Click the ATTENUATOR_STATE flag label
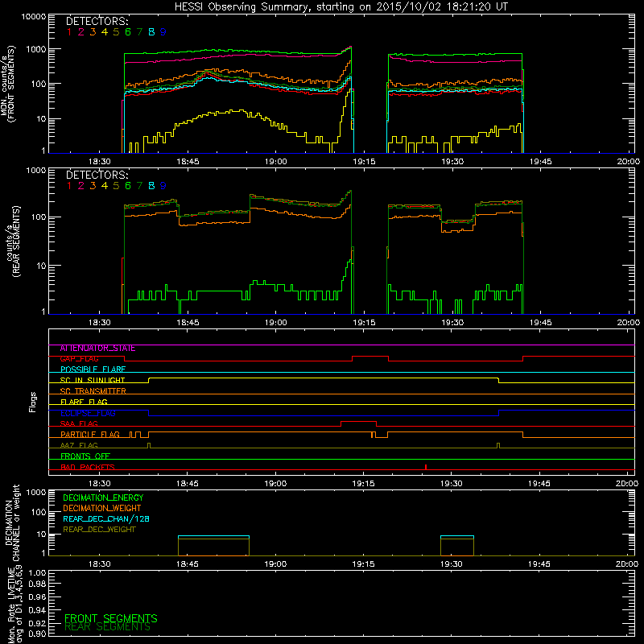Image resolution: width=644 pixels, height=644 pixels. pyautogui.click(x=97, y=349)
